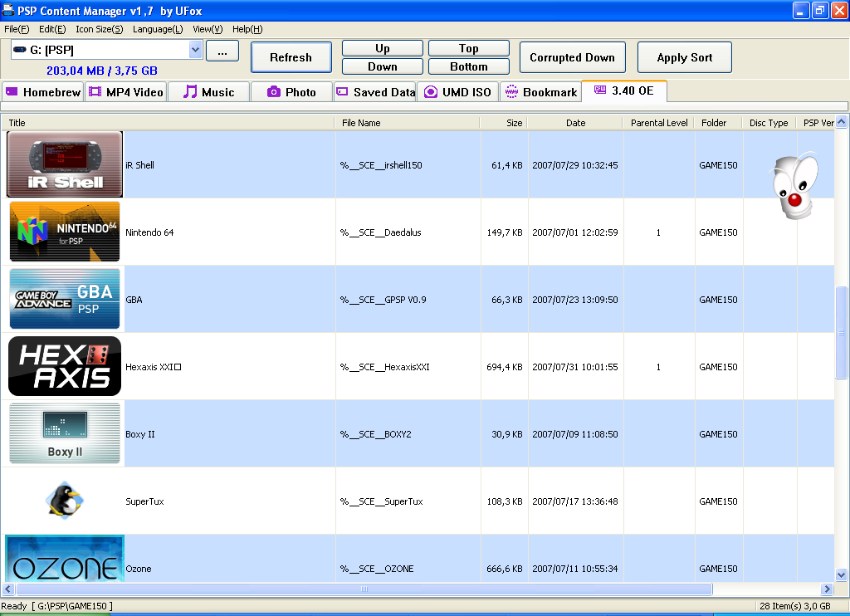This screenshot has width=850, height=616.
Task: Click the horizontal scrollbar right arrow
Action: pos(827,589)
